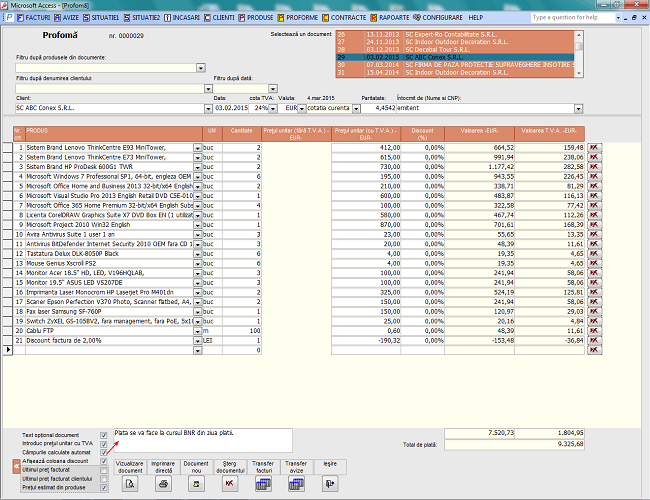Click the CONFIGURARE gear icon

pyautogui.click(x=417, y=17)
